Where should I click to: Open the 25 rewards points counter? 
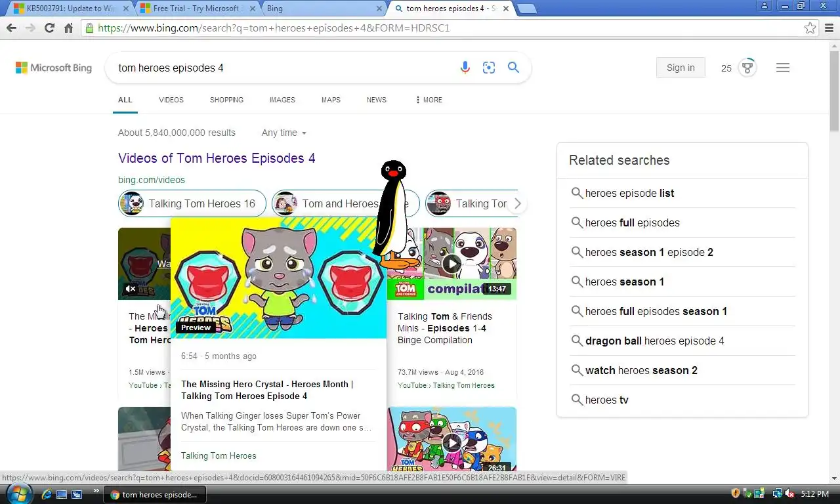pyautogui.click(x=726, y=68)
